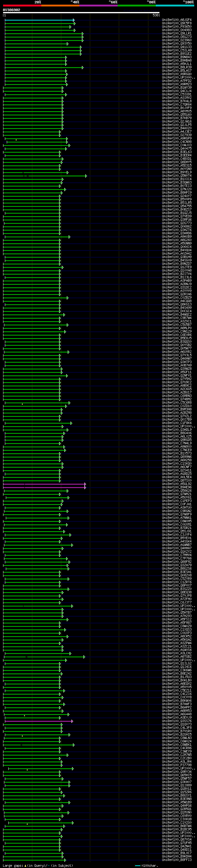Click the purple ~60% identity legend segment
Image resolution: width=197 pixels, height=868 pixels.
99,6
